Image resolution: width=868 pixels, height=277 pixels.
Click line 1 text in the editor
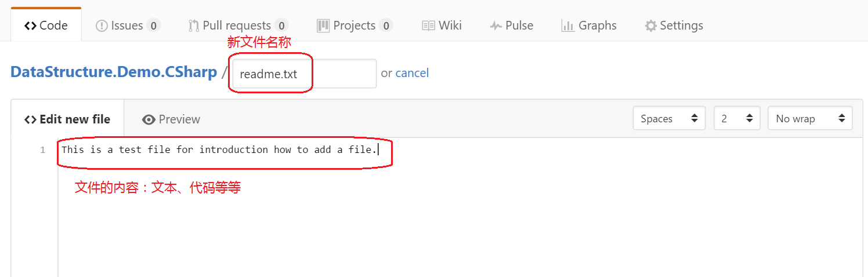point(219,150)
